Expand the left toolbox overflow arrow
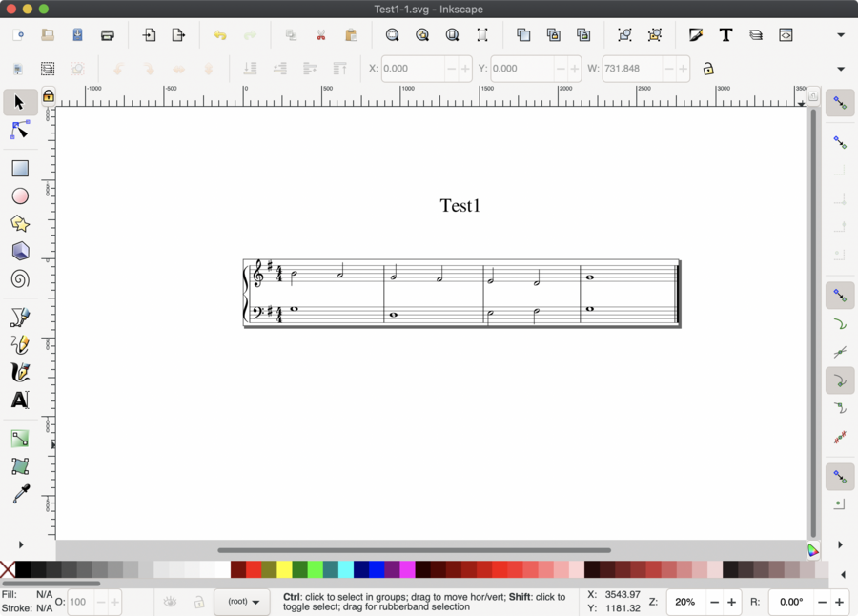 click(x=20, y=544)
